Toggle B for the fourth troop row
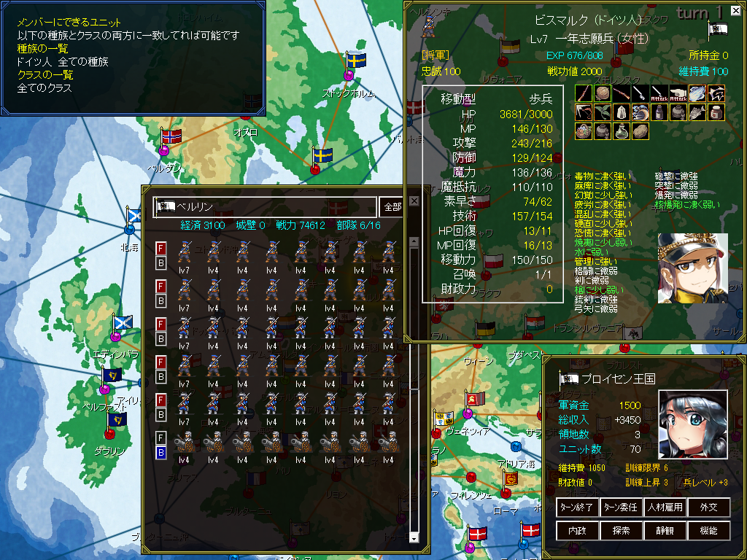The height and width of the screenshot is (560, 747). [161, 377]
